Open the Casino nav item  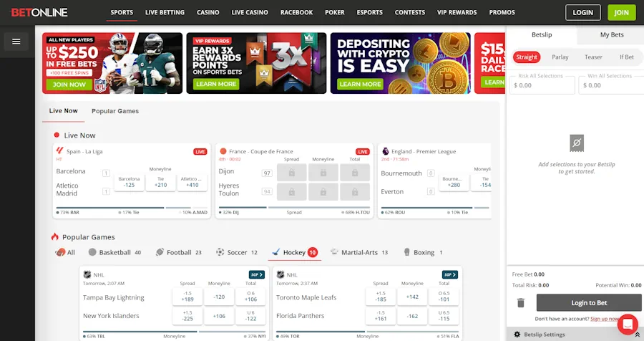click(208, 12)
